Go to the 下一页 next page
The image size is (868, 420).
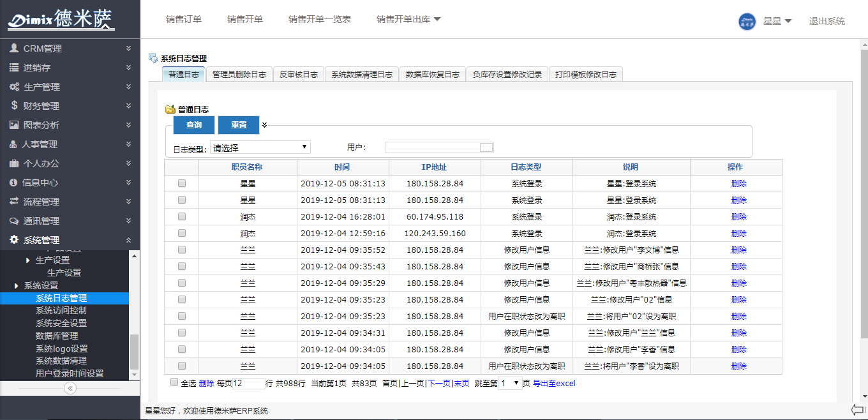click(x=438, y=384)
